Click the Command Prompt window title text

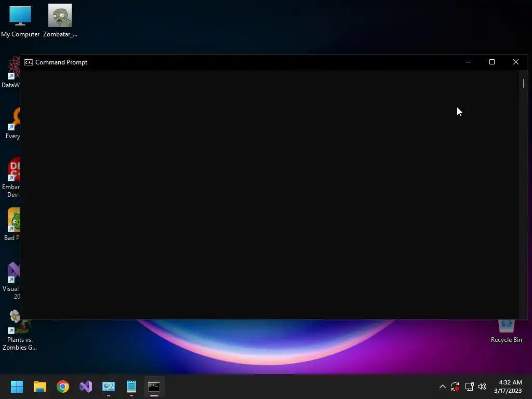pos(61,62)
